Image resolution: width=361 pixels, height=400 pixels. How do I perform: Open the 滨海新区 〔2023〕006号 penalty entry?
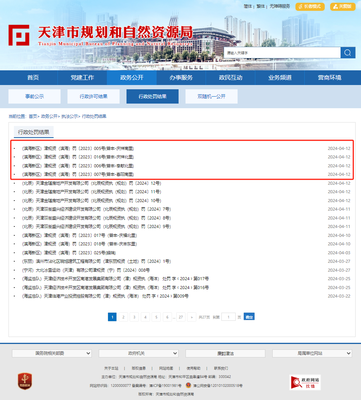pos(78,166)
